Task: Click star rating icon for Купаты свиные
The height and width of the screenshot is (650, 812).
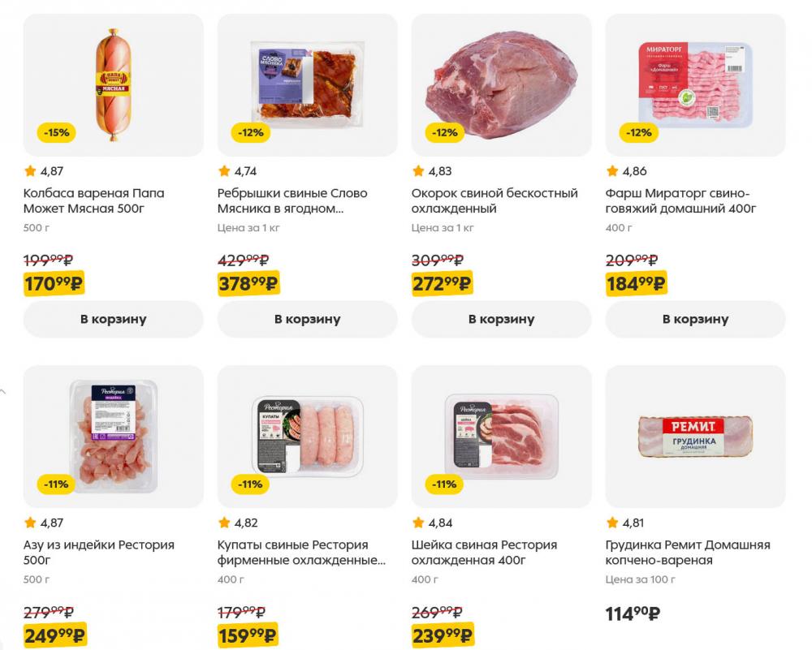Action: [224, 523]
